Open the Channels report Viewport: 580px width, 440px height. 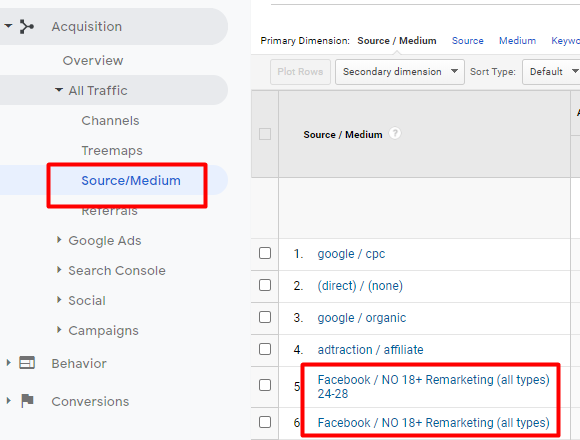pos(110,121)
